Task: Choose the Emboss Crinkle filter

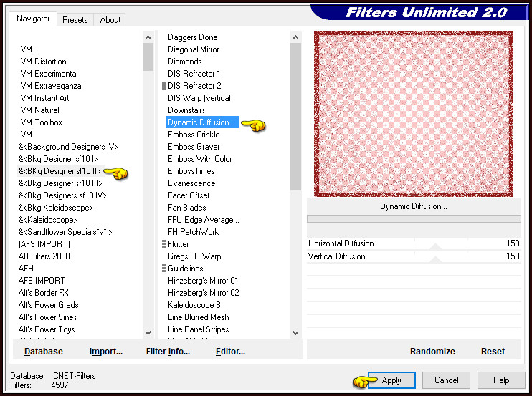Action: pyautogui.click(x=194, y=135)
